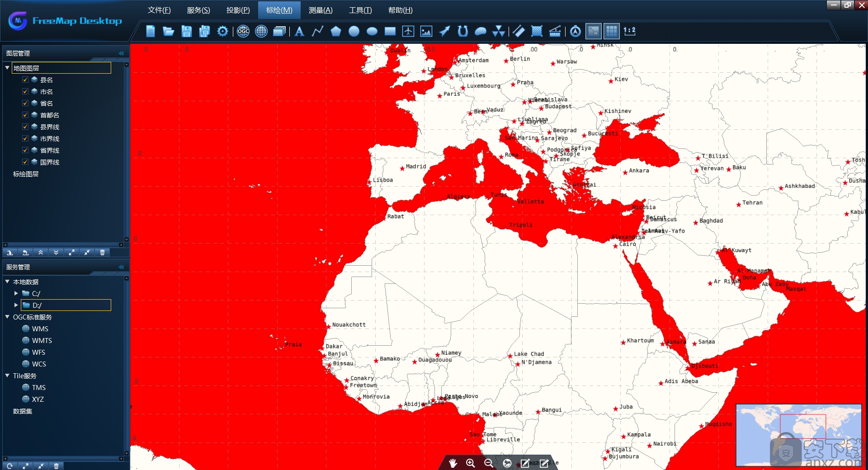The image size is (868, 470).
Task: Click the save-as double floppy icon
Action: point(204,31)
